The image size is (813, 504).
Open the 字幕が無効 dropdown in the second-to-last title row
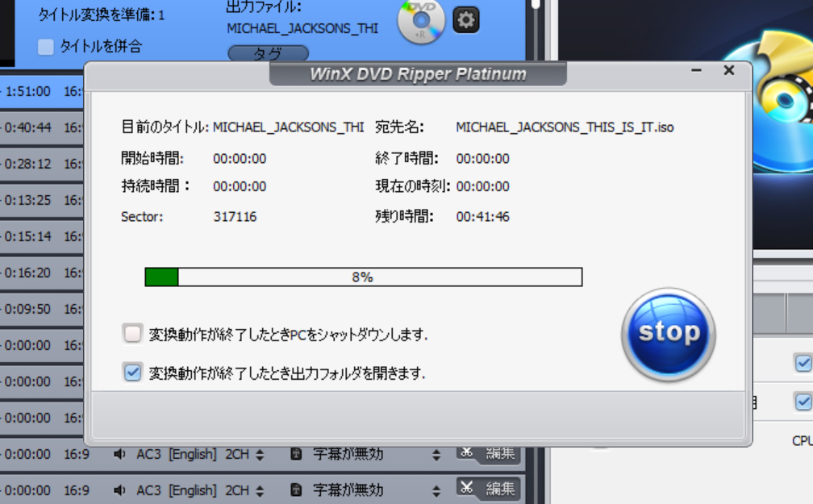[x=377, y=454]
